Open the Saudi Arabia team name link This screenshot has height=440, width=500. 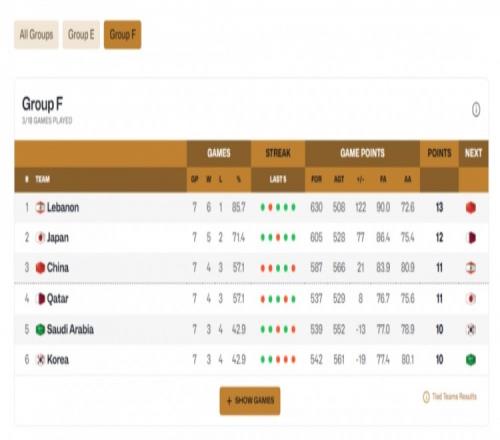(x=70, y=329)
